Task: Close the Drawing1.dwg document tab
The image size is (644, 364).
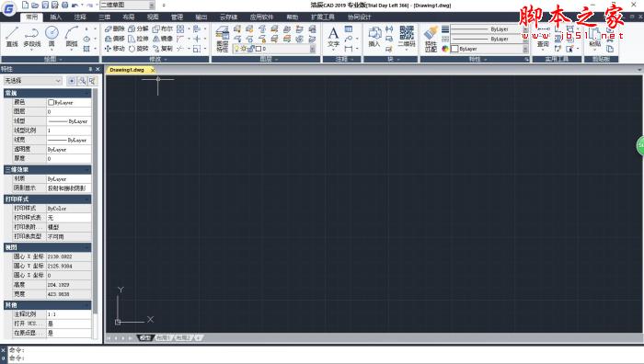Action: pyautogui.click(x=153, y=70)
